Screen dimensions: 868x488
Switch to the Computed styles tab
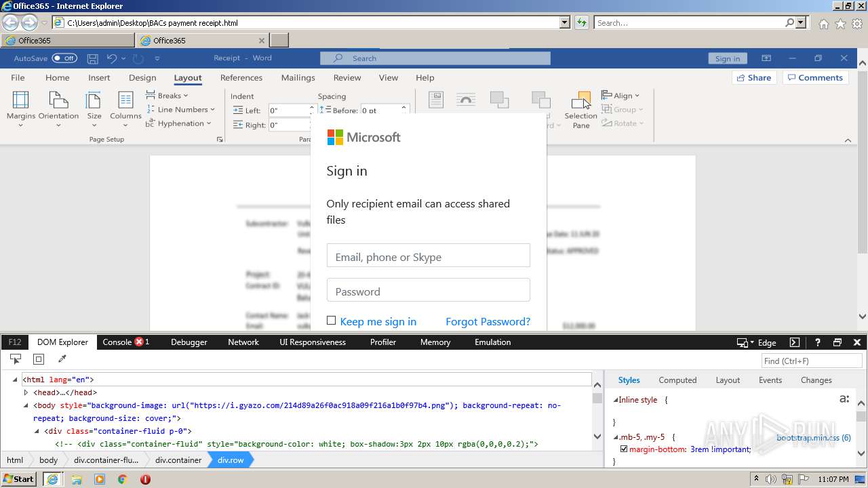677,380
